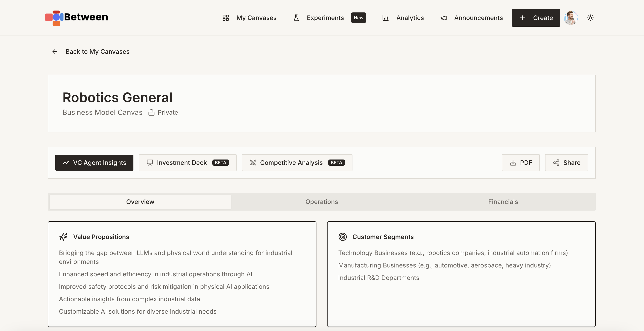Toggle the light/dark theme sun icon
Screen dimensions: 644x331
tap(590, 18)
